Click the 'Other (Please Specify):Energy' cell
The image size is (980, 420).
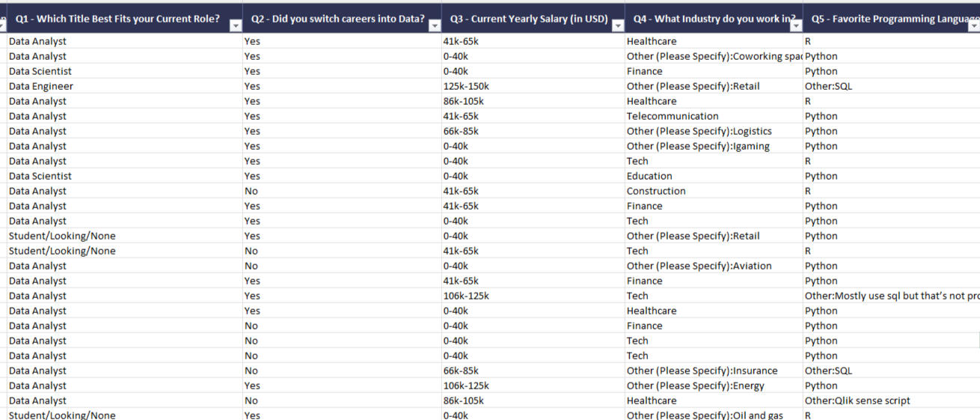(695, 386)
